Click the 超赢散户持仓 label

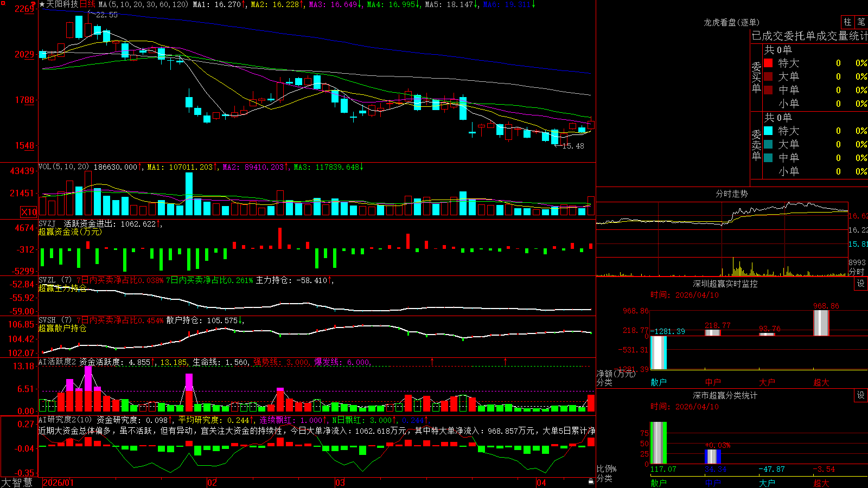point(62,328)
